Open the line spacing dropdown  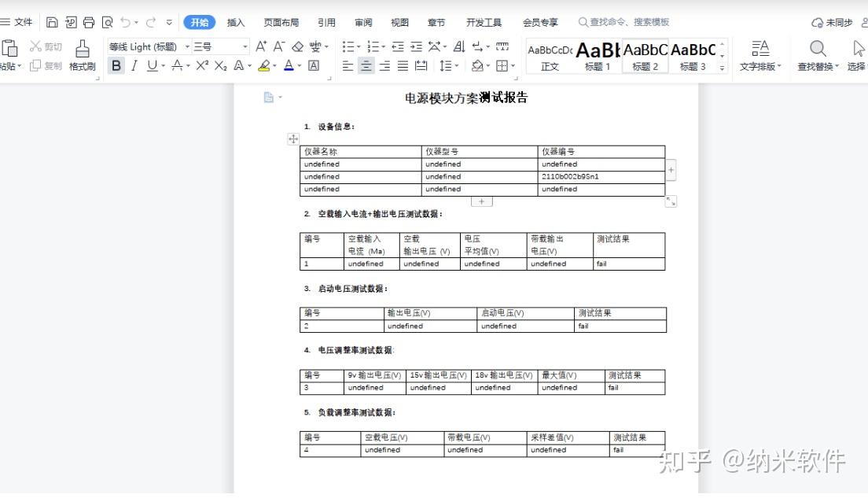point(450,66)
